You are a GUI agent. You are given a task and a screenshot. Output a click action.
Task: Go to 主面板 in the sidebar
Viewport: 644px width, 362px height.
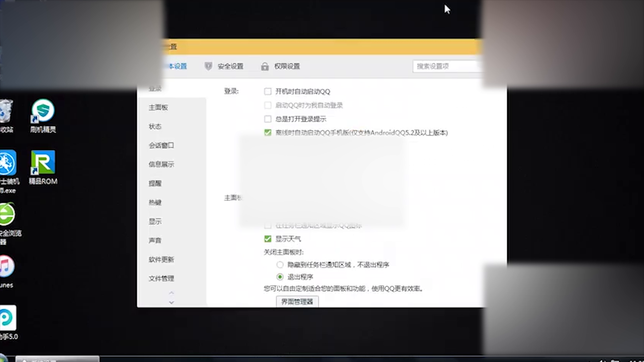point(158,108)
